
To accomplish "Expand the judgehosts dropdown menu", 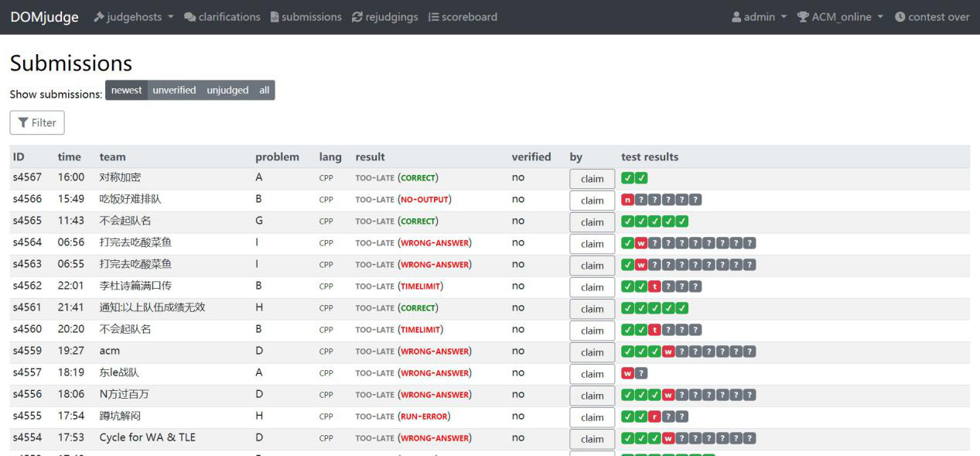I will click(134, 17).
